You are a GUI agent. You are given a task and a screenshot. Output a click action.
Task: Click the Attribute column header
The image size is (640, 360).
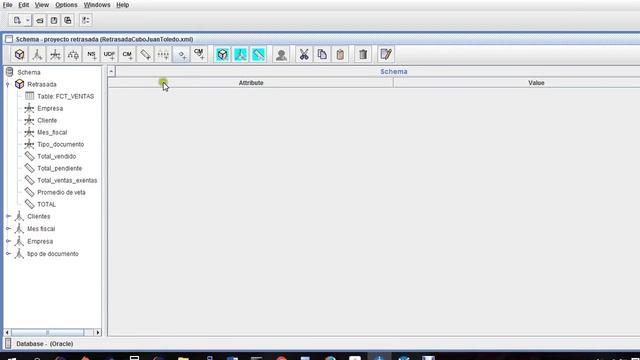tap(251, 83)
